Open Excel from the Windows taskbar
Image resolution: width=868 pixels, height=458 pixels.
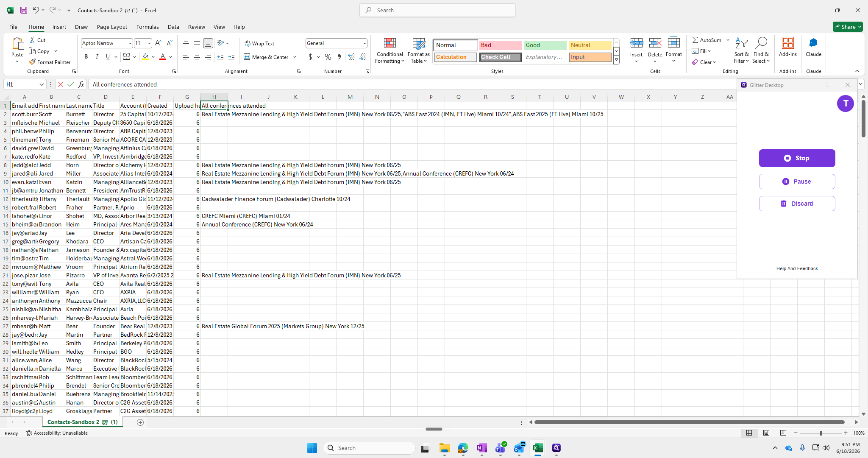tap(537, 448)
